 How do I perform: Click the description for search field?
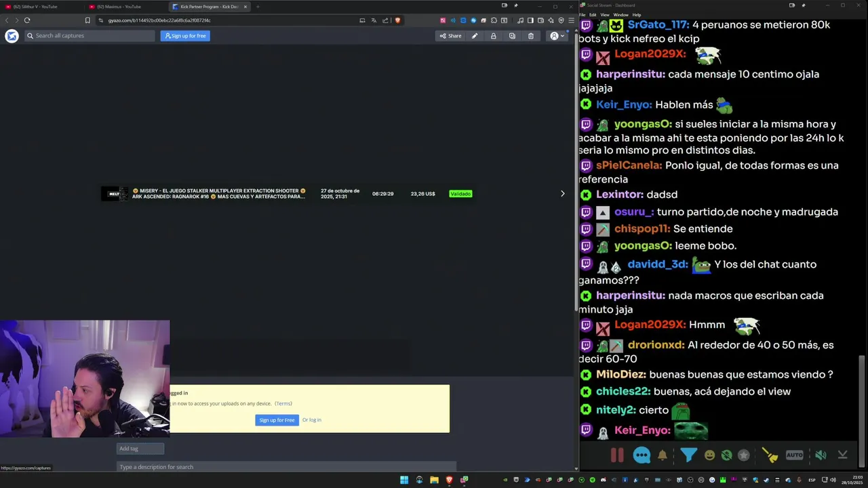286,466
